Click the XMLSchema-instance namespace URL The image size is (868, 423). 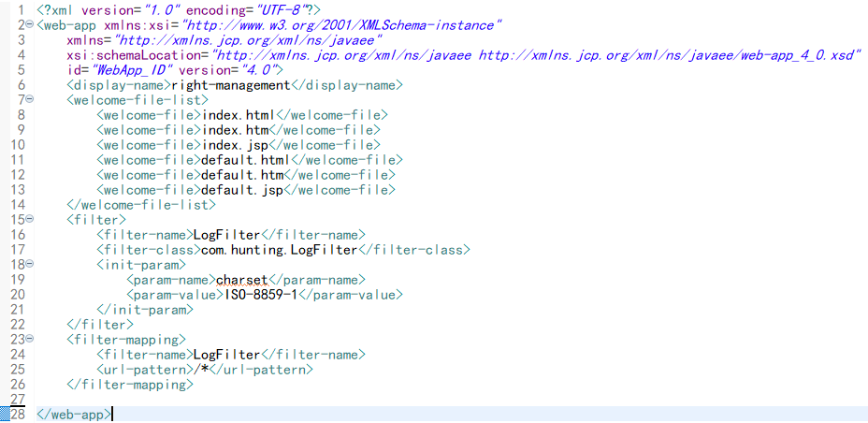pyautogui.click(x=343, y=25)
